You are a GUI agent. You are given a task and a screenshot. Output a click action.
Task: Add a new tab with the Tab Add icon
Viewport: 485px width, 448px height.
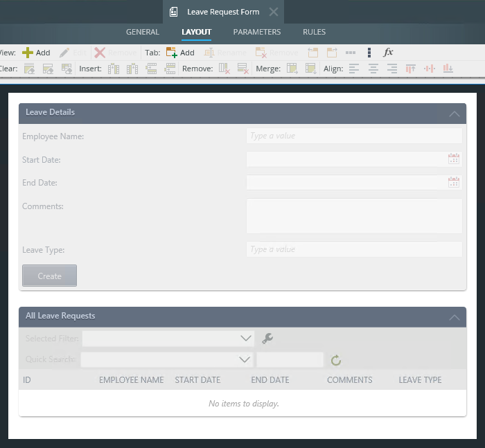(172, 53)
